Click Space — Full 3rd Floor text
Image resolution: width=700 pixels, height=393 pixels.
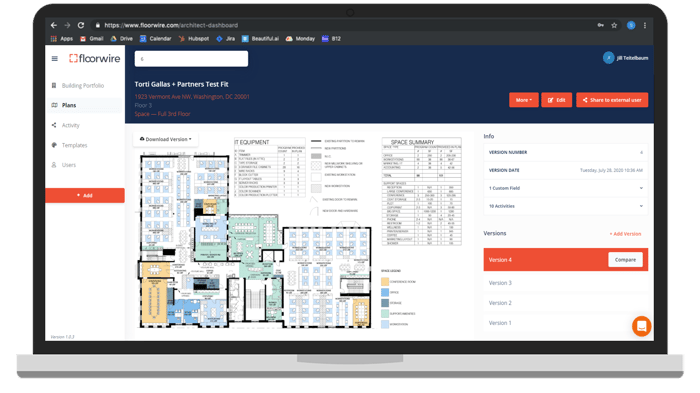coord(162,114)
